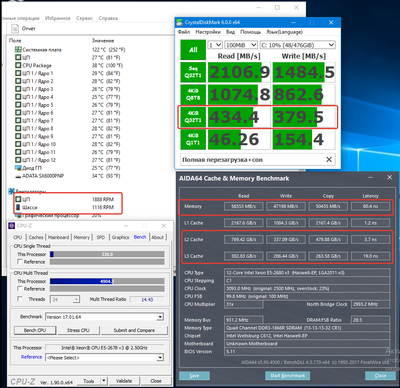Screen dimensions: 400x388
Task: Click the CPU-Z title bar icon
Action: [12, 226]
